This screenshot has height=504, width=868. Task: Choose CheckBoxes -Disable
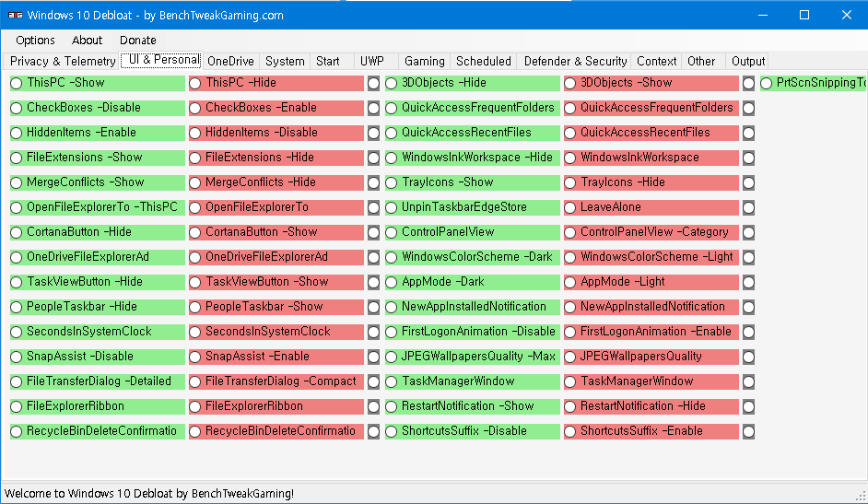98,108
